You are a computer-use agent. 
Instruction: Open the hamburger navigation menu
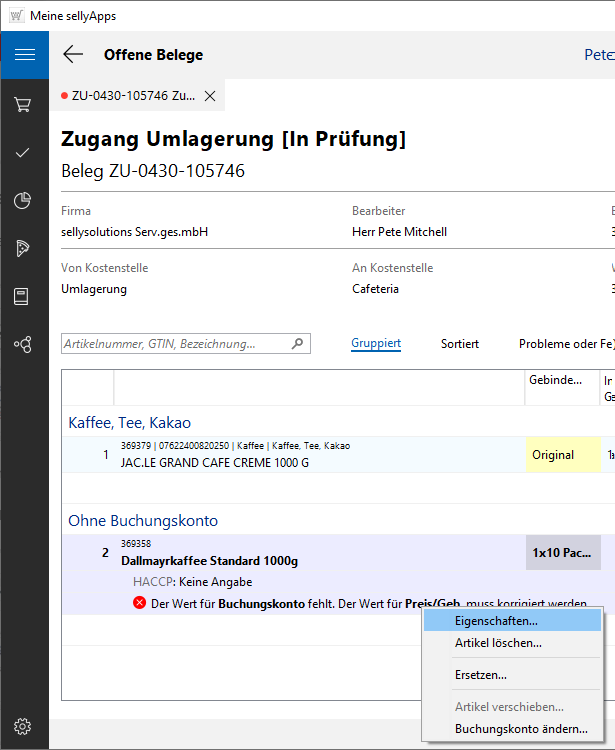pyautogui.click(x=24, y=55)
